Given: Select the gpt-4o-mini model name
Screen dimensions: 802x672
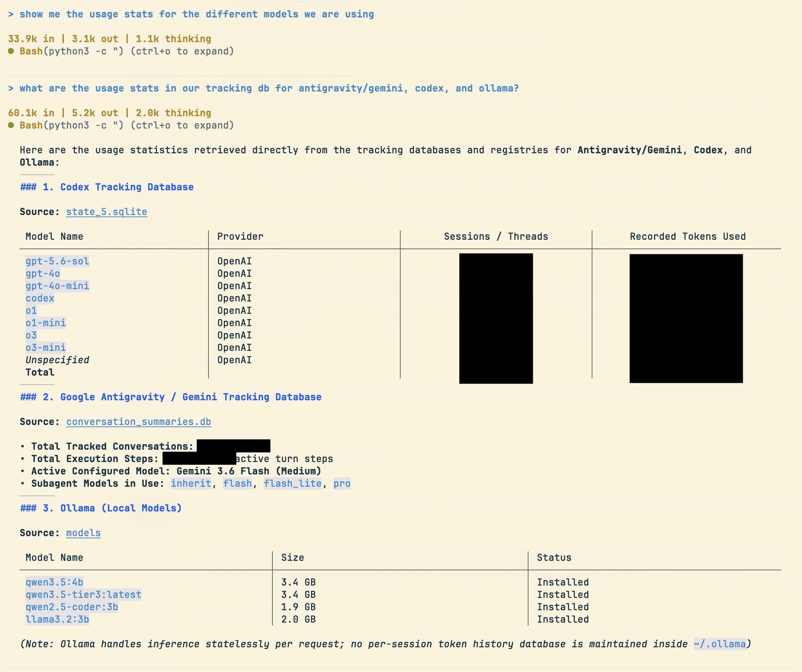Looking at the screenshot, I should [x=57, y=286].
